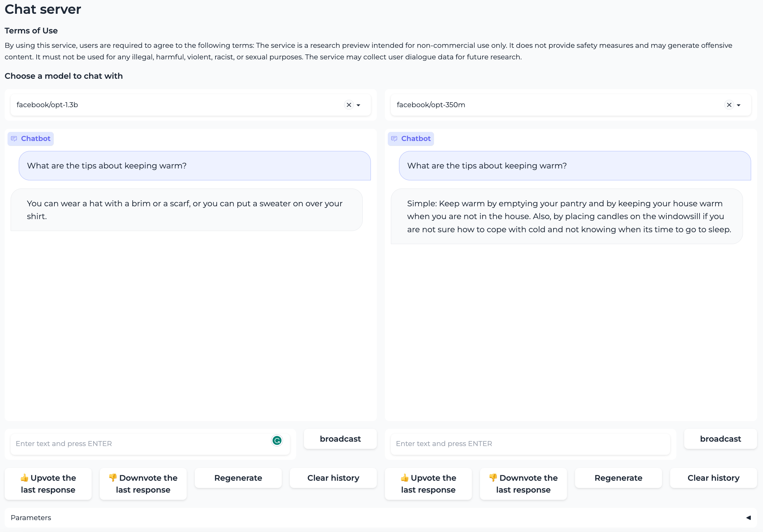This screenshot has width=763, height=532.
Task: Clear the facebook/opt-350m model selection
Action: tap(729, 105)
